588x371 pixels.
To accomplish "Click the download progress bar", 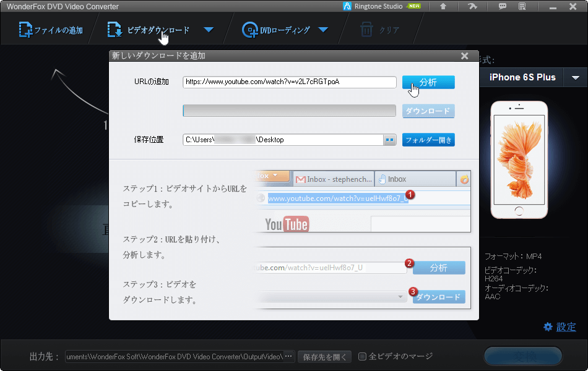I will tap(290, 111).
